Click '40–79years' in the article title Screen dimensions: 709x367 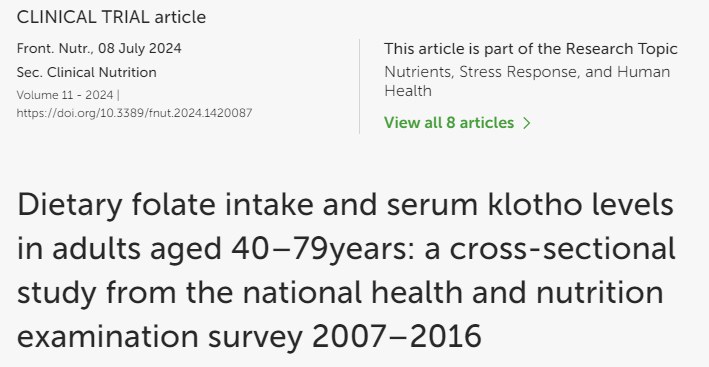pos(321,249)
